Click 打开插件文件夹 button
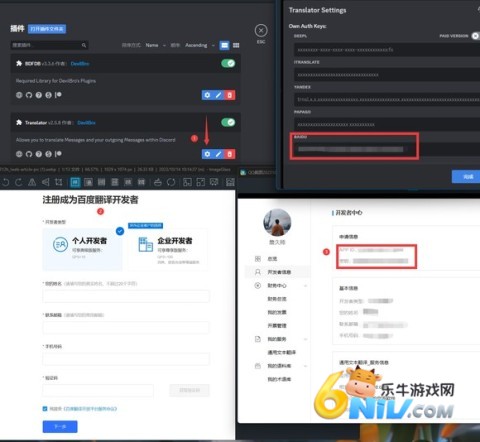Screen dimensions: 480x442 (47, 29)
